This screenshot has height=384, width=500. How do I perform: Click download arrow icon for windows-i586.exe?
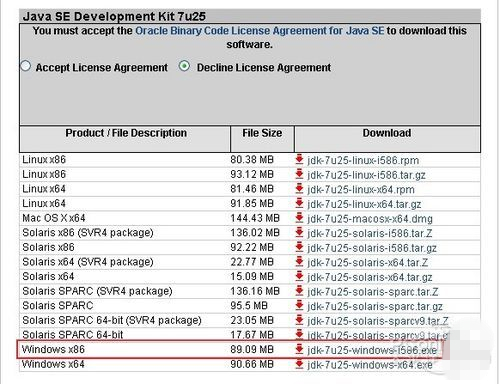pyautogui.click(x=299, y=349)
